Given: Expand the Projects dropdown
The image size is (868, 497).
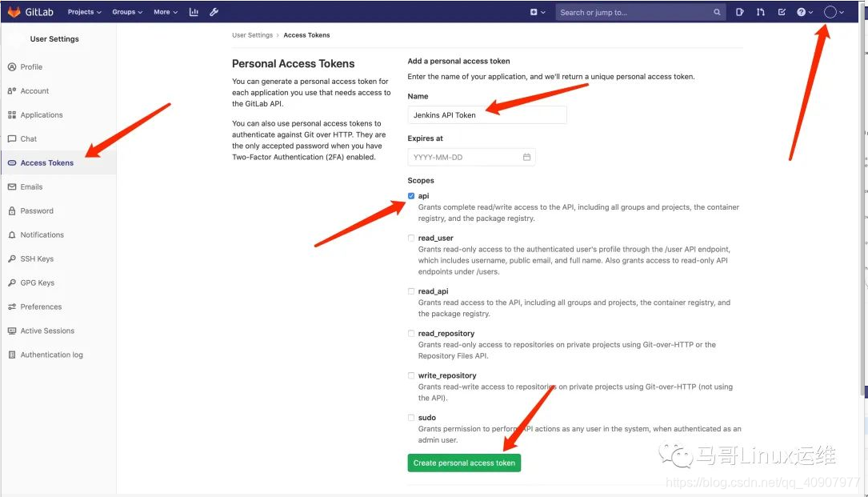Looking at the screenshot, I should click(84, 12).
